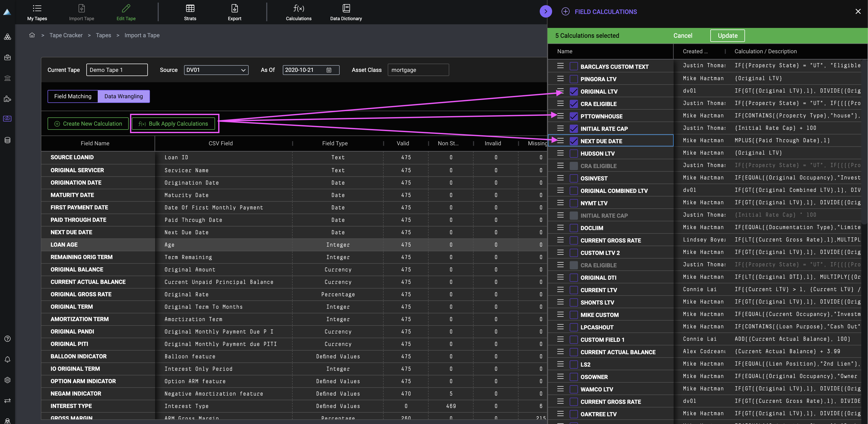Open the Source DV01 dropdown

216,70
